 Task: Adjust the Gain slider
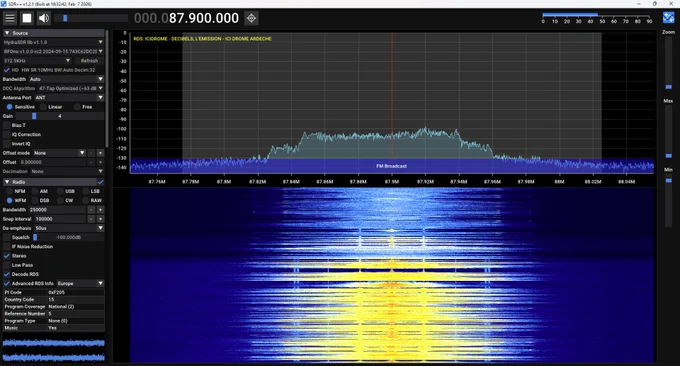59,116
